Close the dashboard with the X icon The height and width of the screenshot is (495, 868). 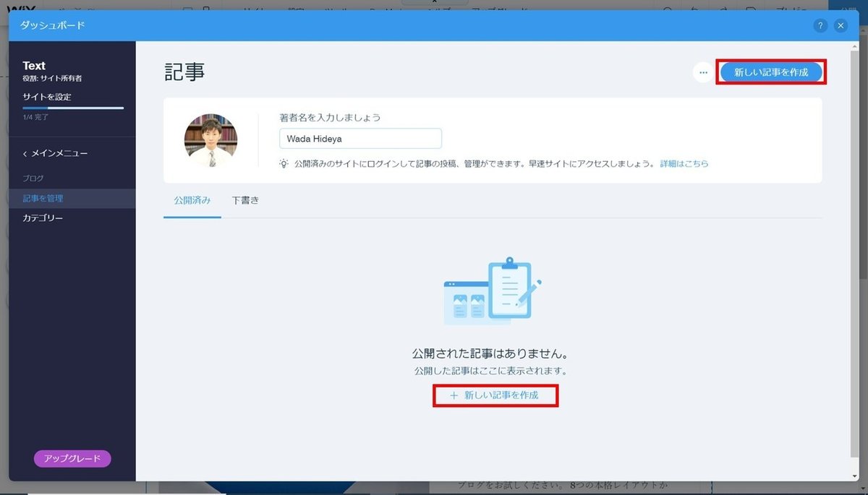841,25
